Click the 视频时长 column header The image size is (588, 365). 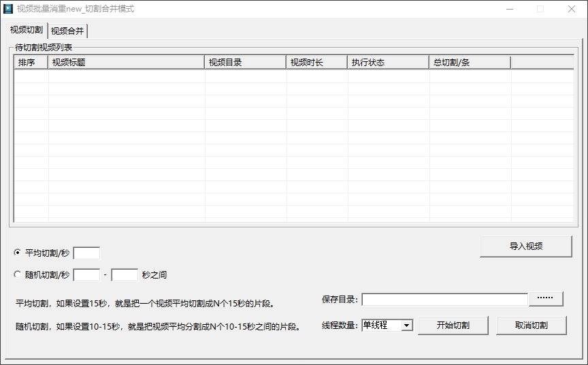317,62
